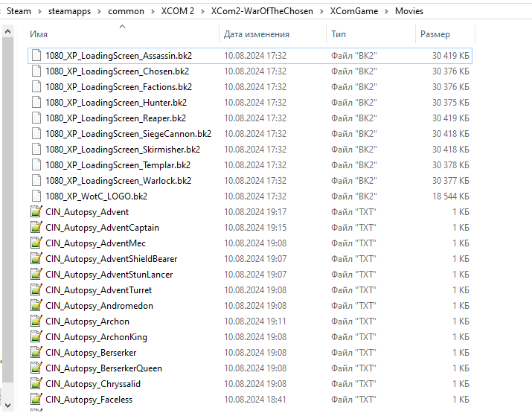Click Файл "BK2" type of Skirmisher file

click(354, 150)
